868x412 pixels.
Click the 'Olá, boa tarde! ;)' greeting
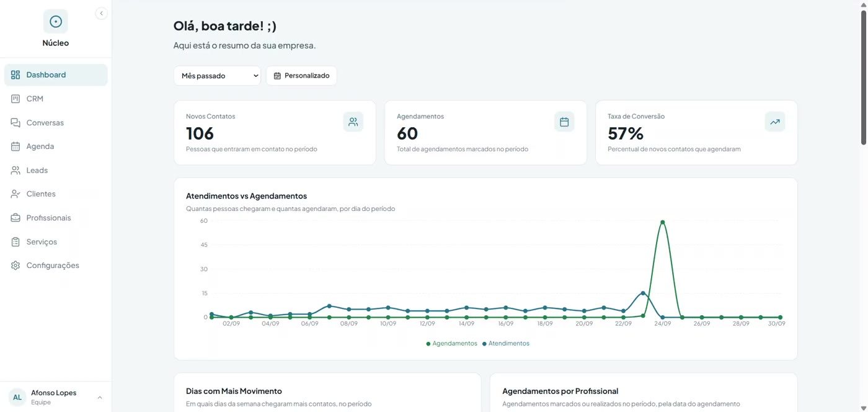pyautogui.click(x=225, y=26)
